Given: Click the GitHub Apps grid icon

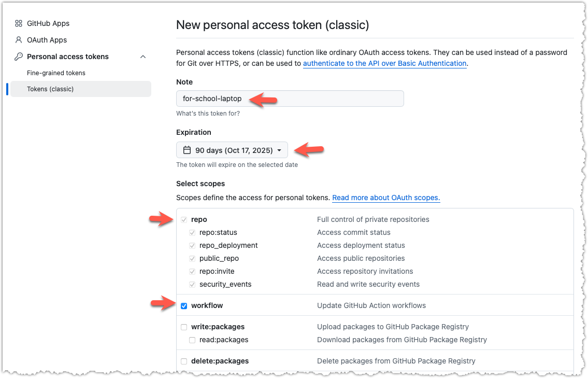Looking at the screenshot, I should (x=18, y=24).
